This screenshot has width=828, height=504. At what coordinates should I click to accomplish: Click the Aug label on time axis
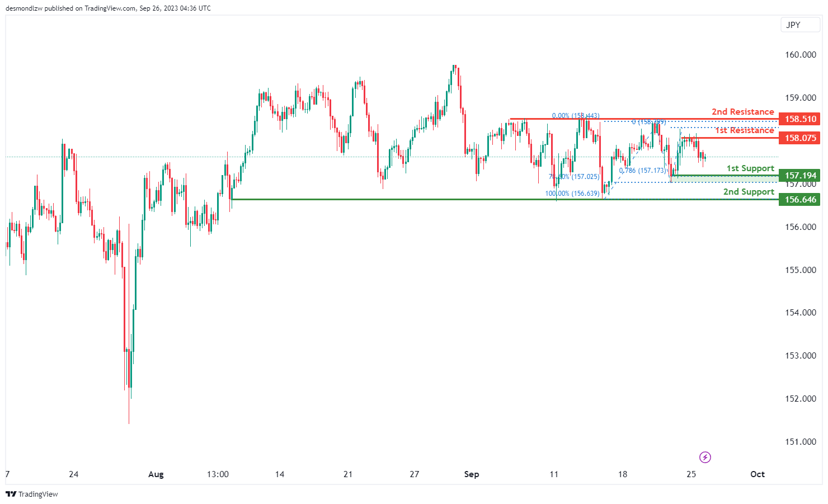pos(156,474)
